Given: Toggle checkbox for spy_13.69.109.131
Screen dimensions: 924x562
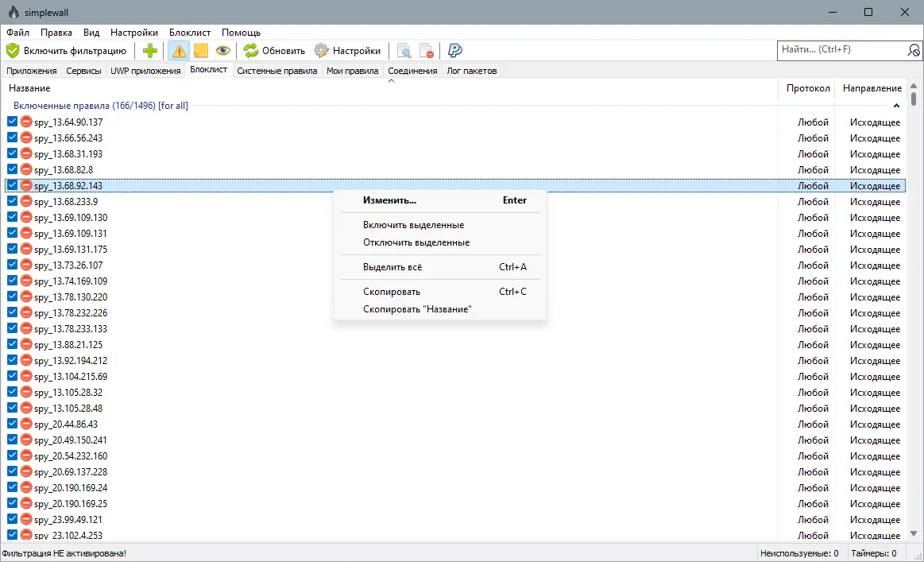Looking at the screenshot, I should coord(12,233).
